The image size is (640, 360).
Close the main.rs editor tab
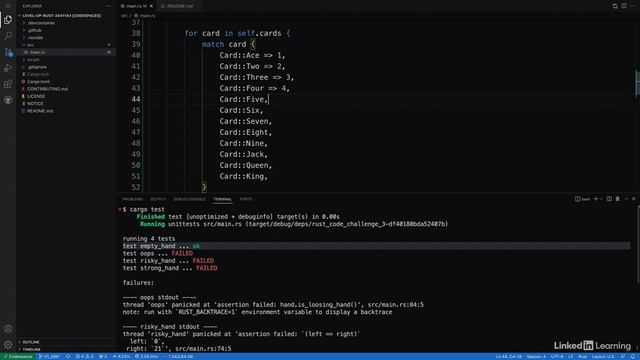click(x=151, y=6)
